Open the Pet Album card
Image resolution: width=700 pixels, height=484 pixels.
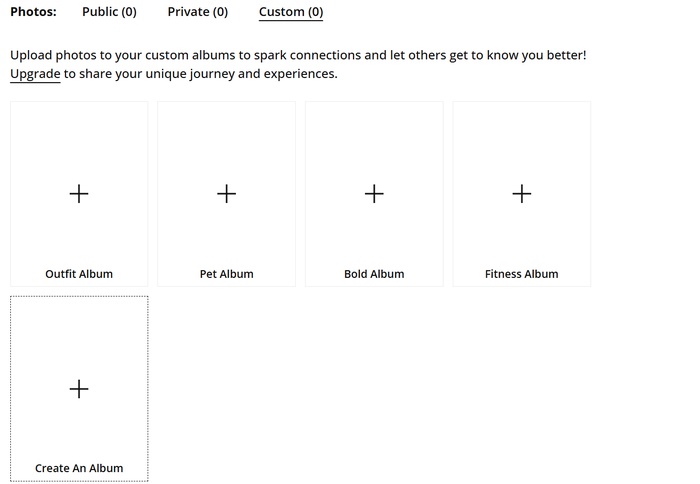(x=226, y=194)
